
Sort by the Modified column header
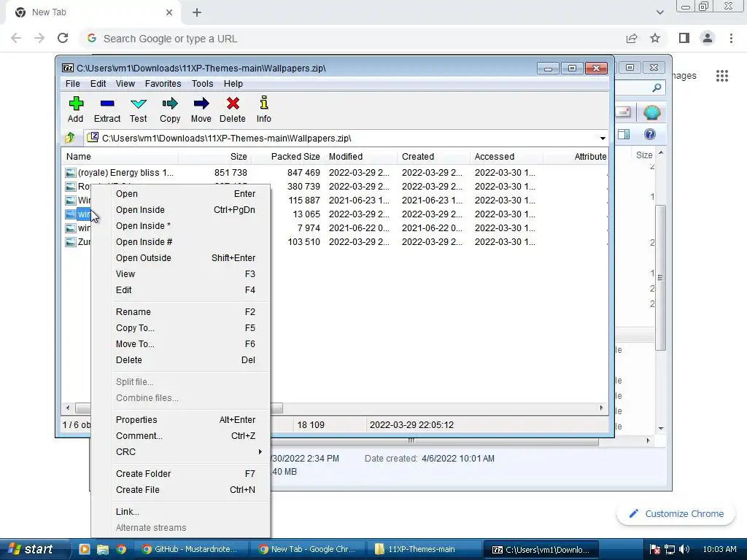(360, 157)
